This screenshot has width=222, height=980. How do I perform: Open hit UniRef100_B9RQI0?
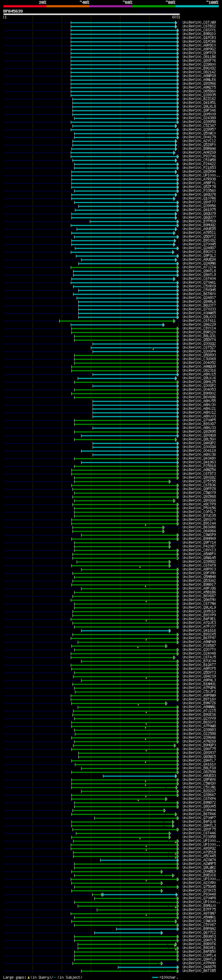click(x=199, y=34)
